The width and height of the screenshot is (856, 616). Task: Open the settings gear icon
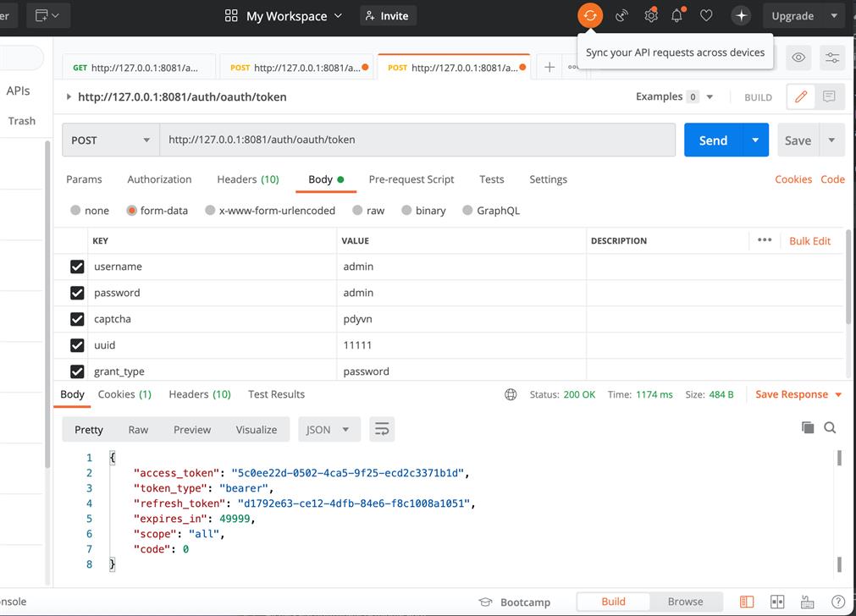point(651,16)
